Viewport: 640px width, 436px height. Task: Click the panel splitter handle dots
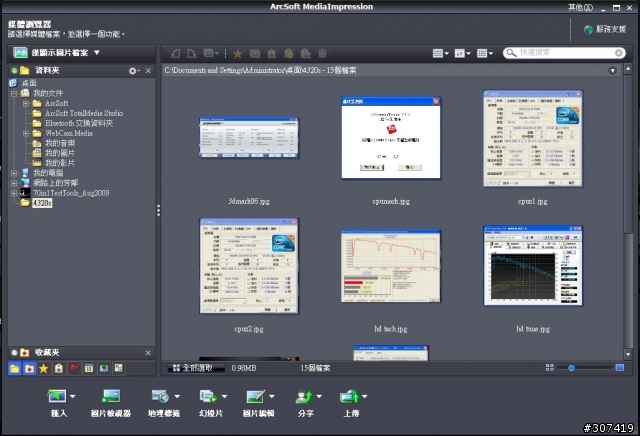tap(158, 210)
